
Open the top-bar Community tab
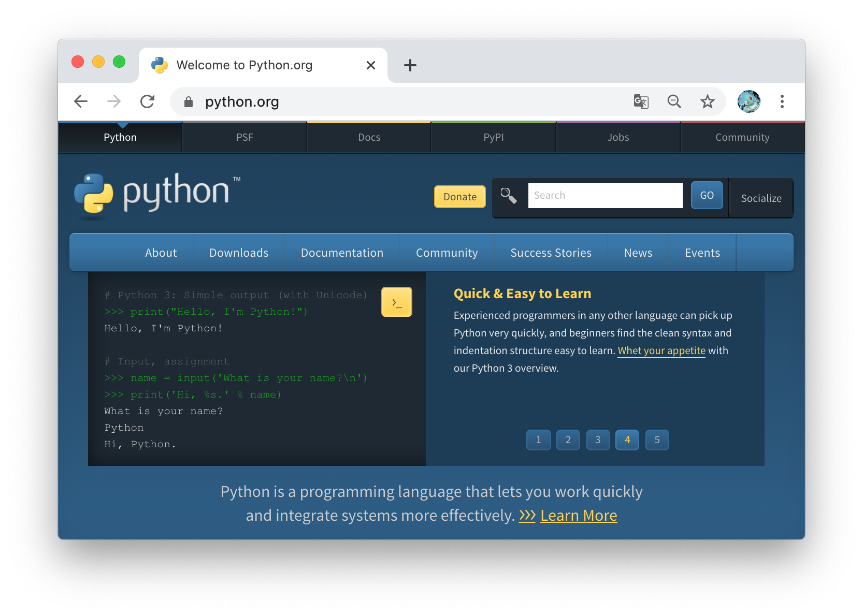(x=743, y=137)
